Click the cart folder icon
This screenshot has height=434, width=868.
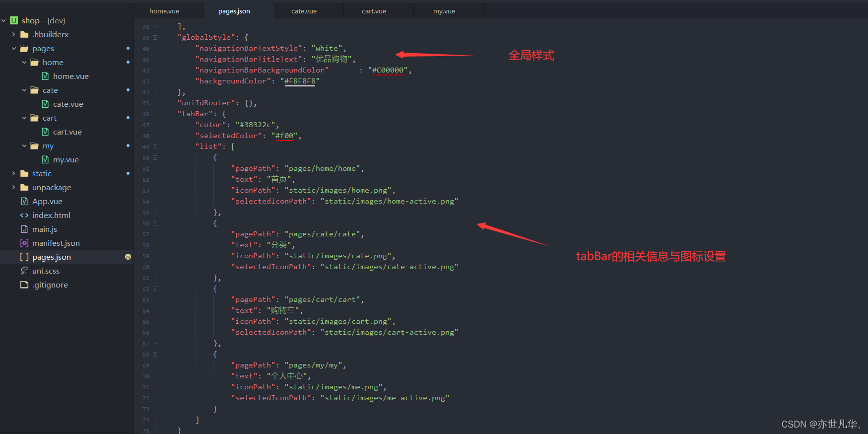pos(35,118)
